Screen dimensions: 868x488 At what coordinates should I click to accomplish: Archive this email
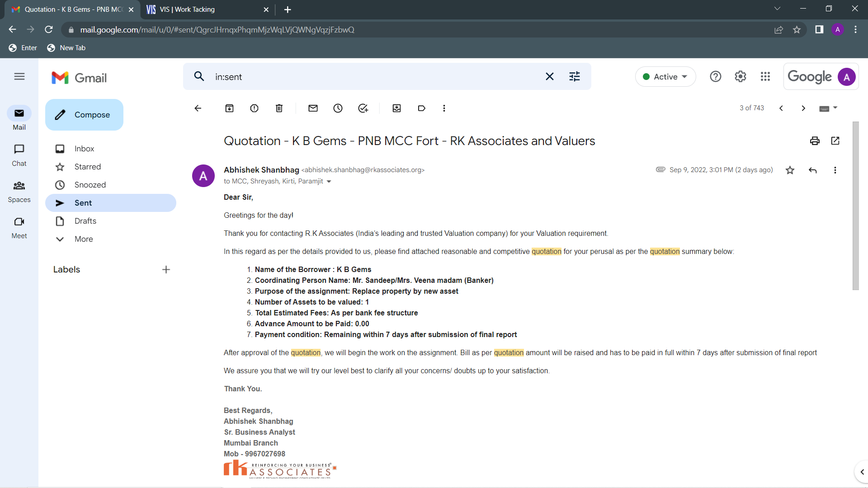pos(229,108)
